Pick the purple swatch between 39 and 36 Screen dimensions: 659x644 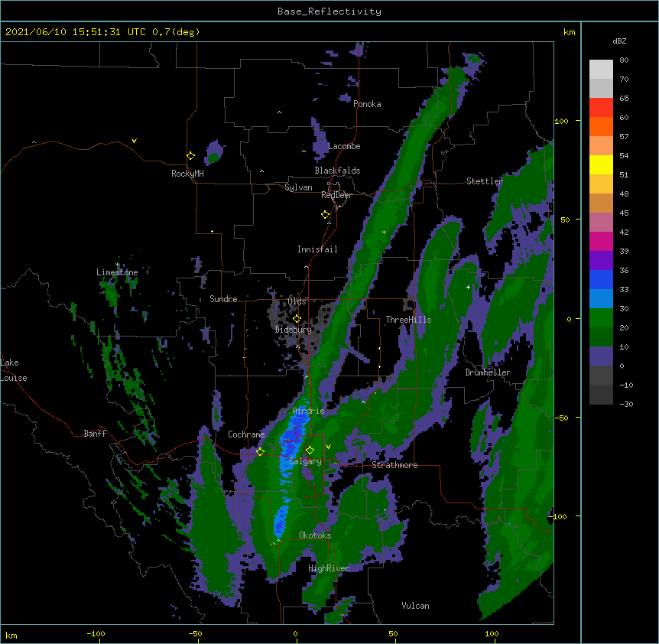click(x=601, y=261)
